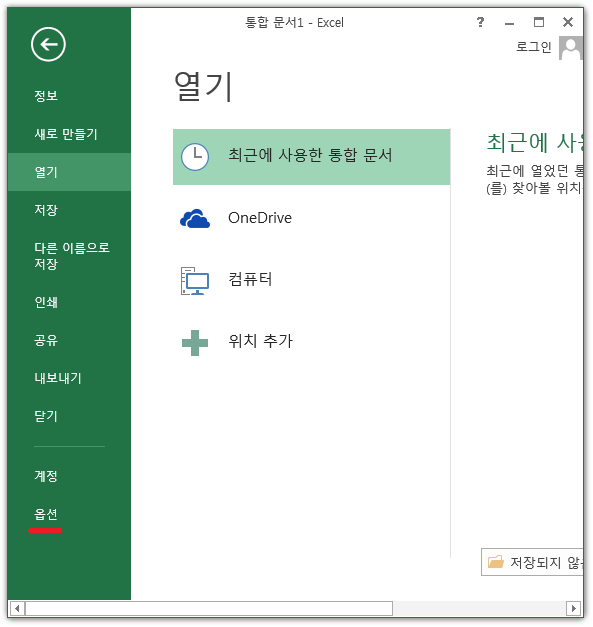
Task: Click the folder icon on 저장되지 button
Action: click(496, 562)
